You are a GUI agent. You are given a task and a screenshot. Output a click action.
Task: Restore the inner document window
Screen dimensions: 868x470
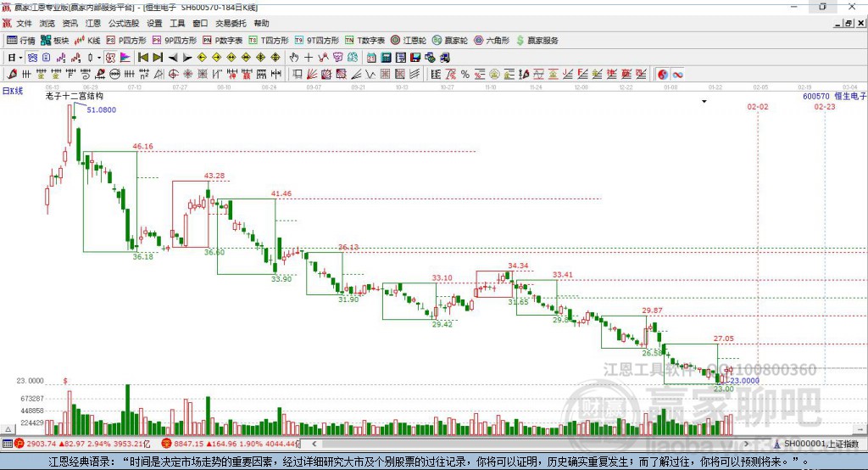849,23
